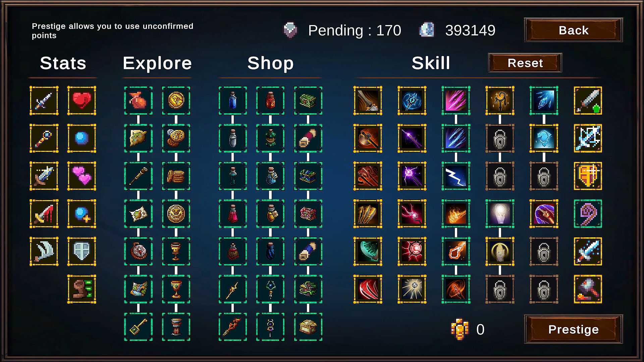
Task: Click the Back button
Action: click(x=573, y=30)
